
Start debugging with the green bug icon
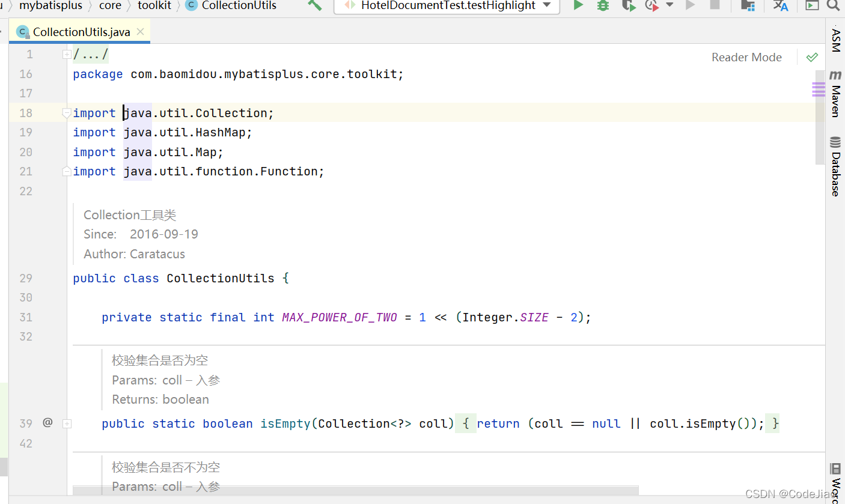pyautogui.click(x=603, y=5)
